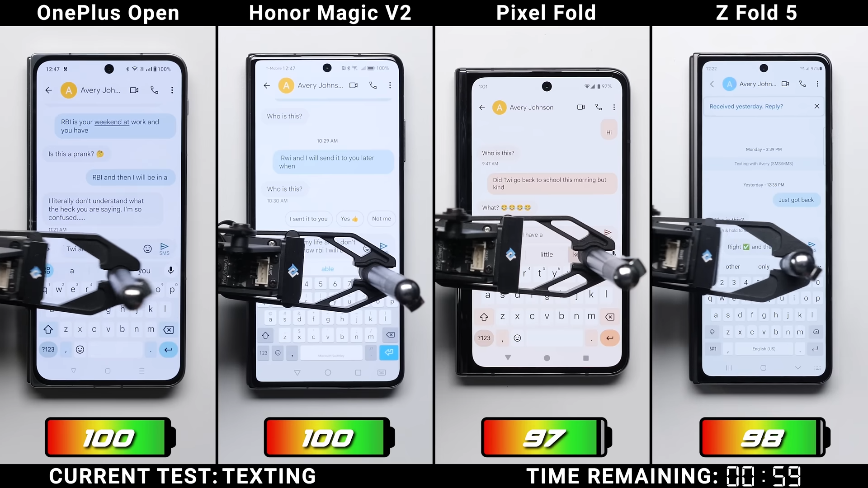868x488 pixels.
Task: Toggle numeric keyboard mode on Pixel Fold
Action: click(x=484, y=338)
